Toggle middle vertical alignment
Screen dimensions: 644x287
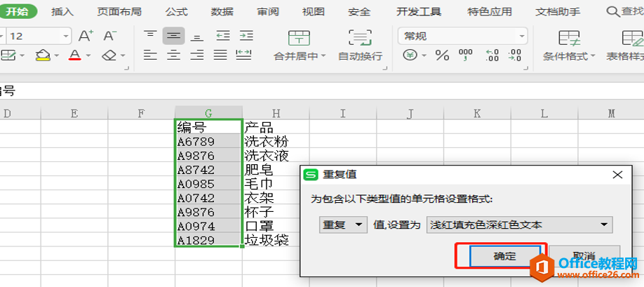pyautogui.click(x=174, y=36)
